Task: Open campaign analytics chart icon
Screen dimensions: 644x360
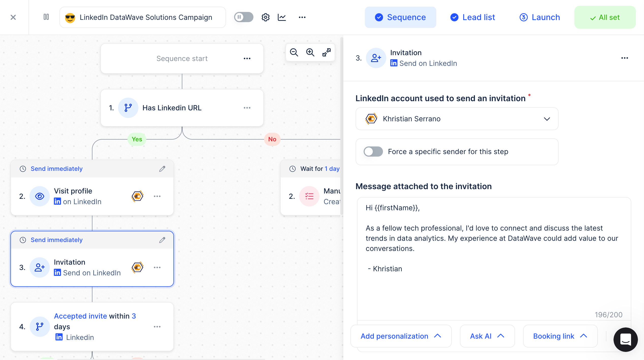Action: click(x=282, y=17)
